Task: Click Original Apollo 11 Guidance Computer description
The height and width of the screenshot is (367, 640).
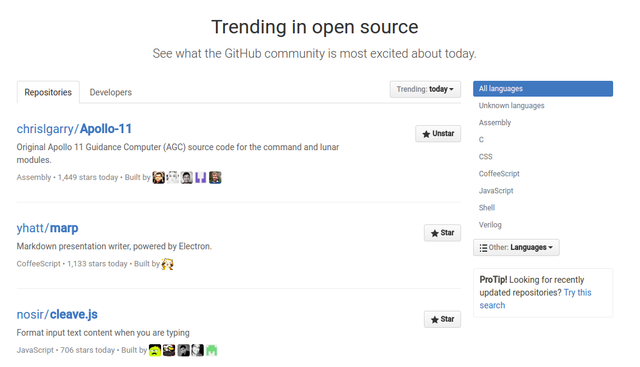Action: coord(178,153)
